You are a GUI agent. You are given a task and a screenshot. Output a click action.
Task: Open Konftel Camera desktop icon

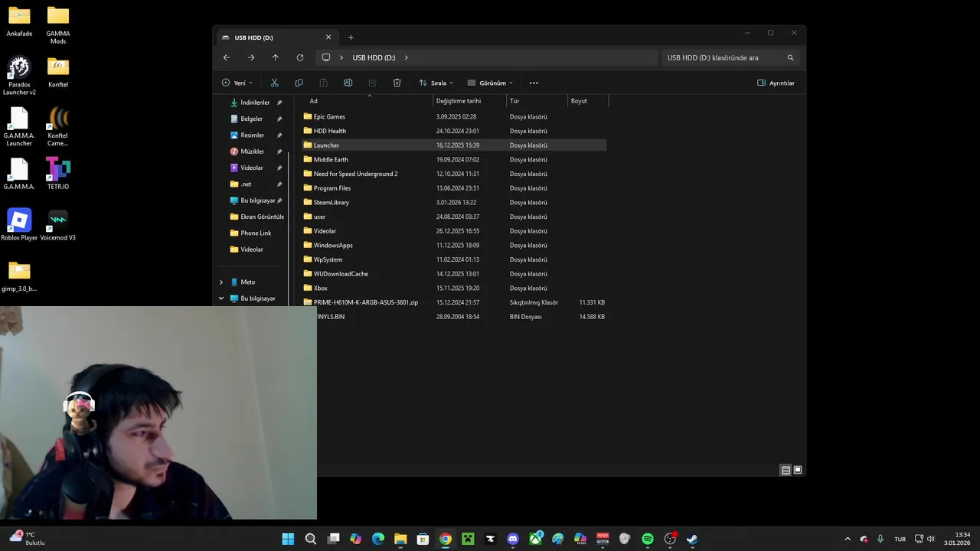point(58,127)
